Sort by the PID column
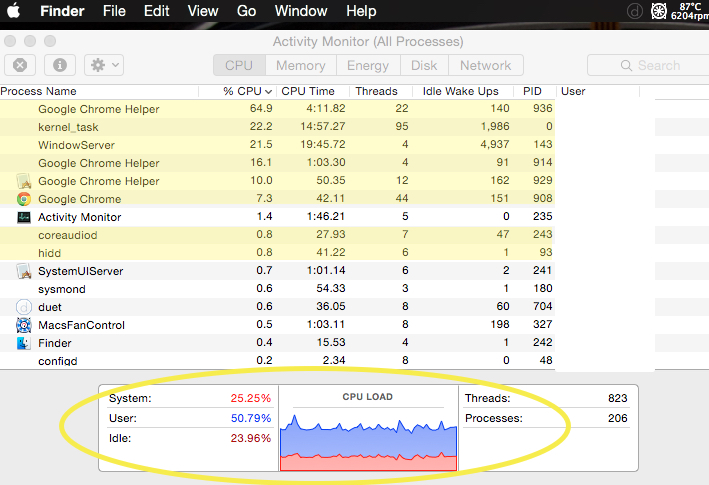This screenshot has width=709, height=485. [x=534, y=91]
